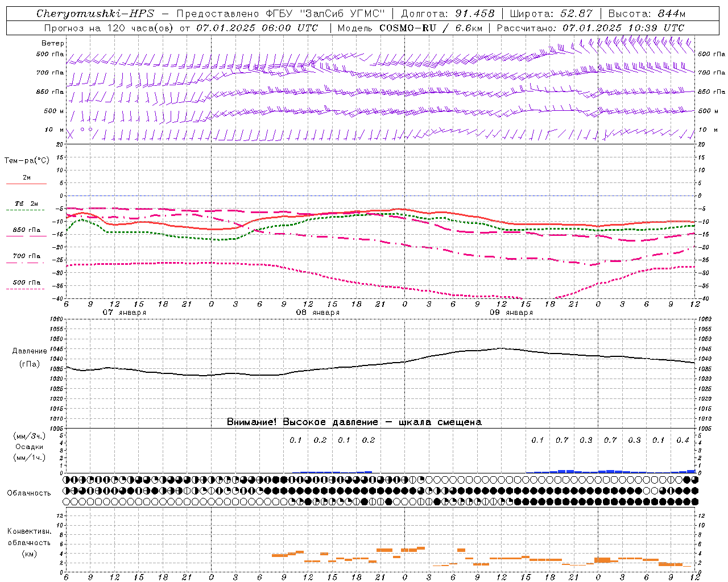Click the Тем-ра(°C) panel label
This screenshot has height=582, width=728.
click(27, 161)
